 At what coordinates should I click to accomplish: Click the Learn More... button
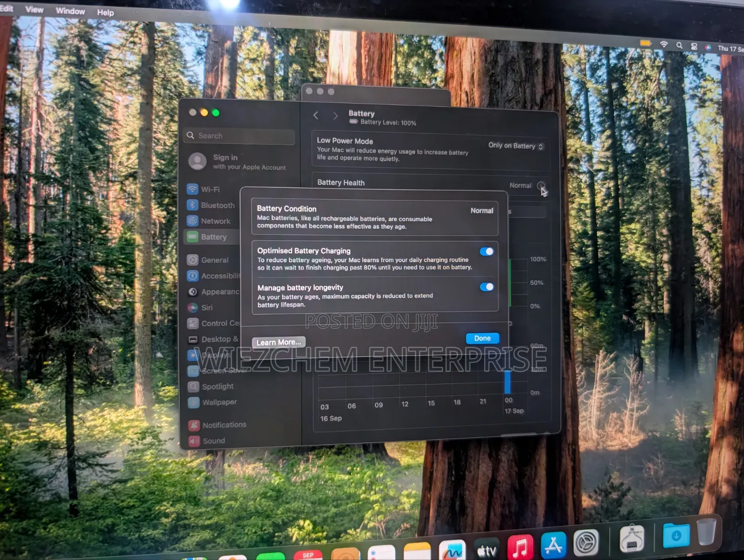[279, 342]
